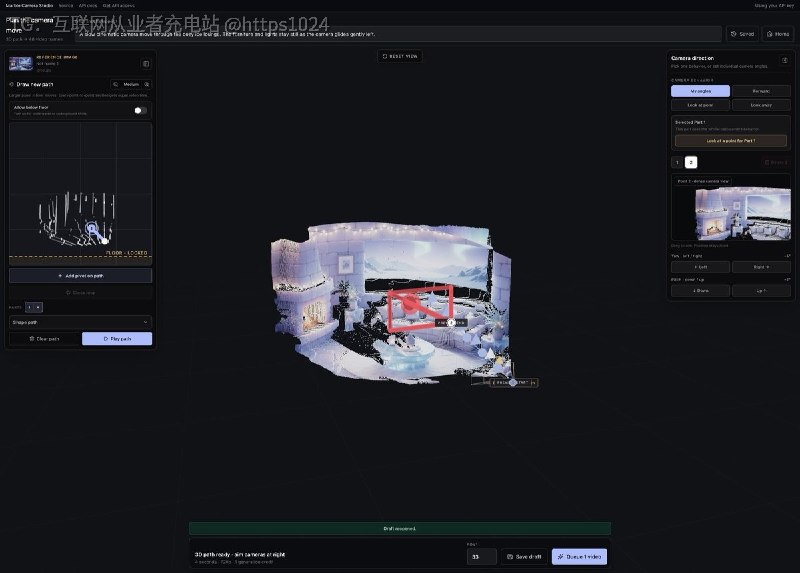Click the red camera frame in viewport
Viewport: 800px width, 573px height.
click(x=420, y=308)
